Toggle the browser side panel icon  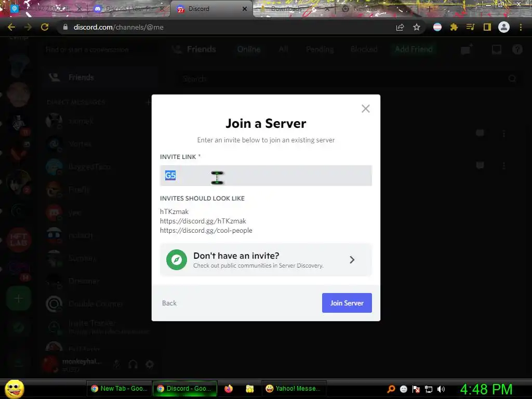(x=487, y=27)
